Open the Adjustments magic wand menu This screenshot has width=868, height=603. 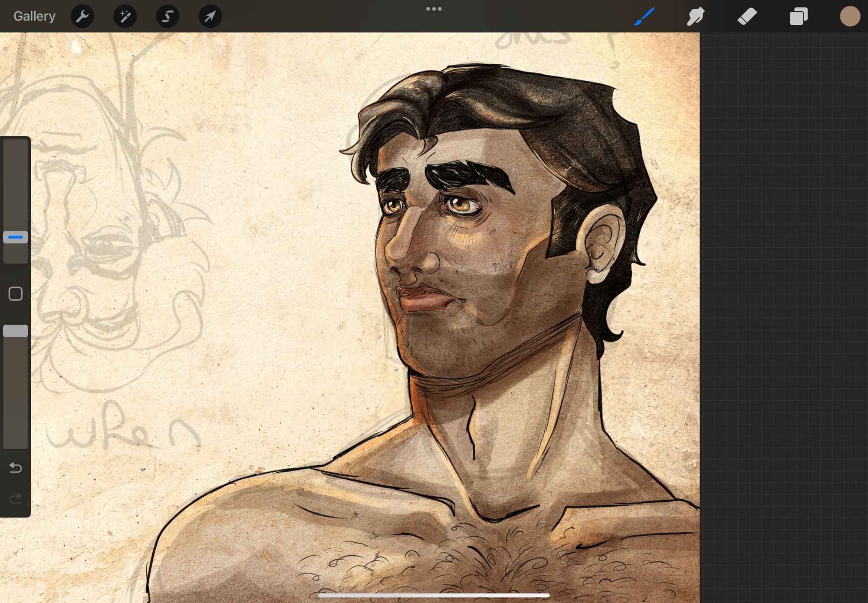125,16
